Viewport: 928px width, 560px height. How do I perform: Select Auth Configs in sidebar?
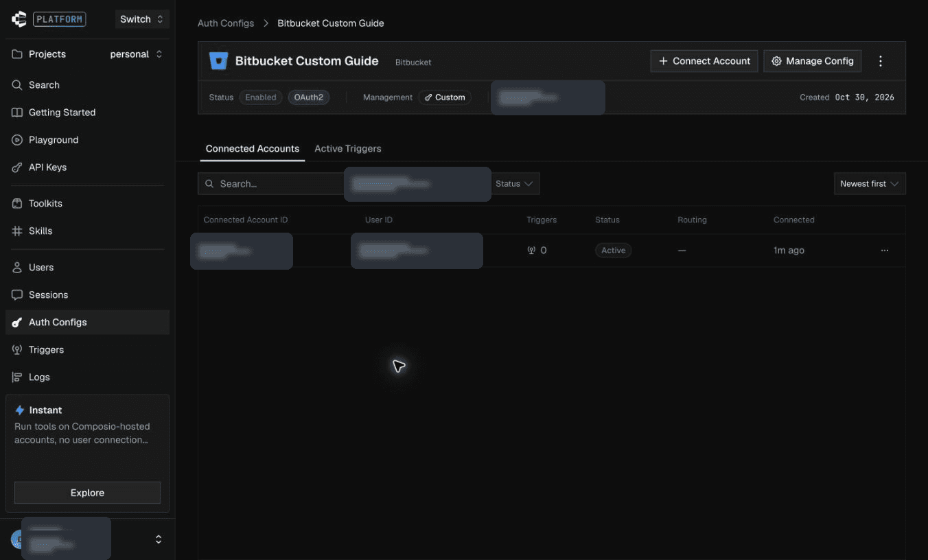tap(88, 323)
